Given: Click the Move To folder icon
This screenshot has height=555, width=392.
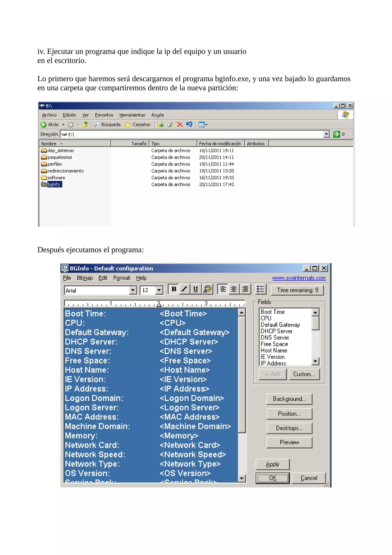Looking at the screenshot, I should click(x=161, y=124).
